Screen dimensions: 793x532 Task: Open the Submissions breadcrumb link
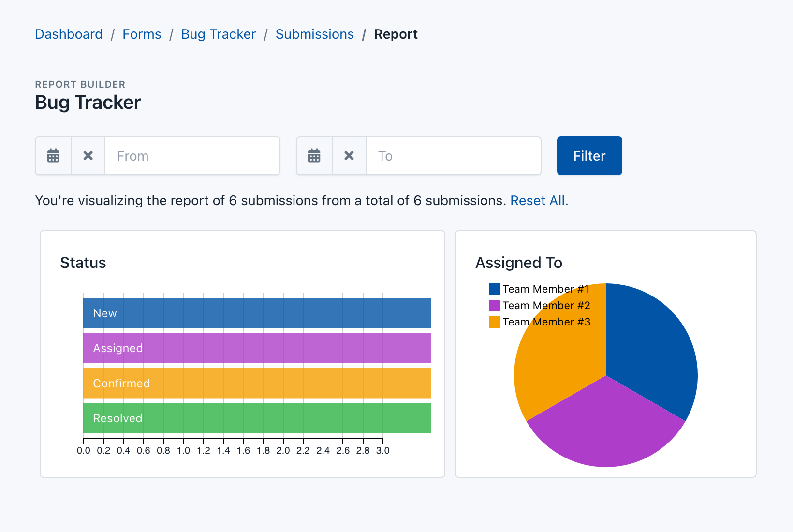click(314, 34)
